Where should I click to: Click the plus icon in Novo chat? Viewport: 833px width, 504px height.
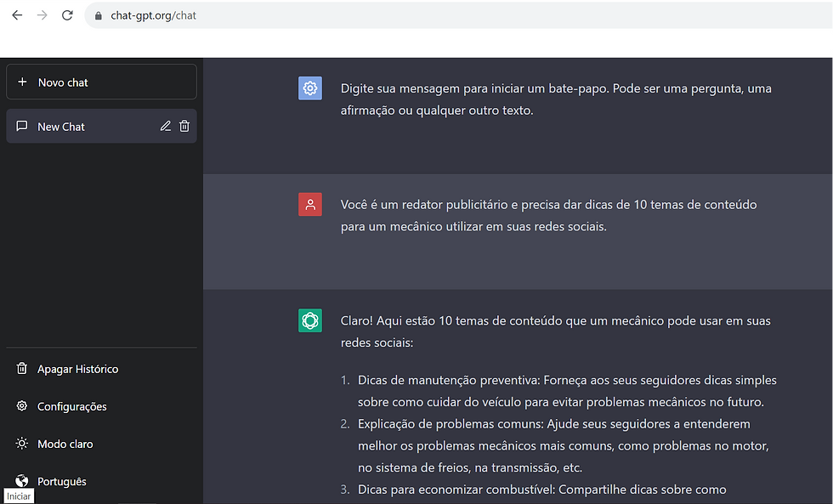[22, 82]
